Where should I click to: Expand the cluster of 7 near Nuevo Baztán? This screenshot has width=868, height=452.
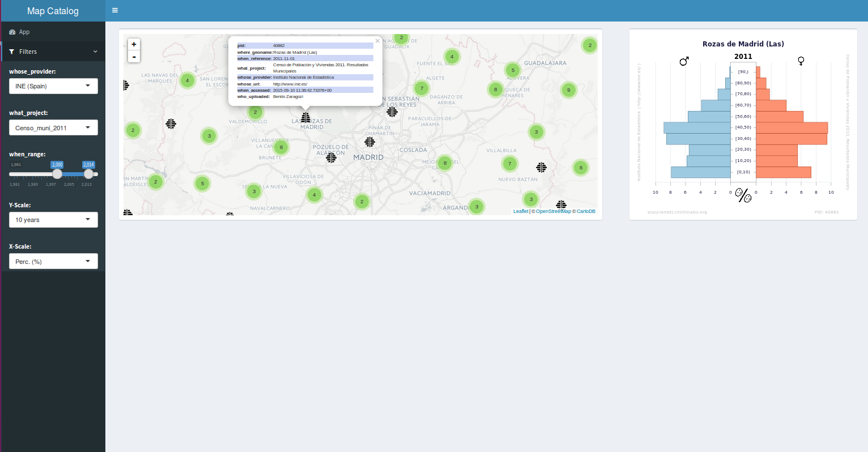pos(510,164)
